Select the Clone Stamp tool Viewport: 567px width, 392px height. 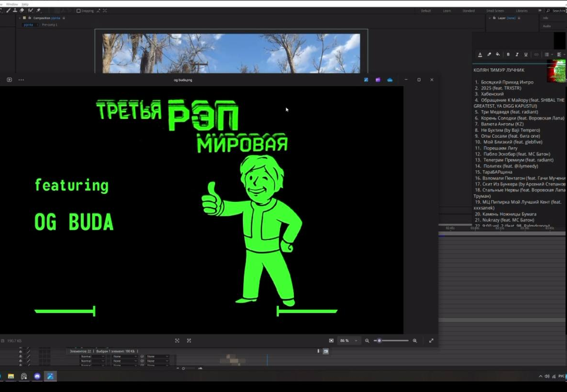point(15,11)
